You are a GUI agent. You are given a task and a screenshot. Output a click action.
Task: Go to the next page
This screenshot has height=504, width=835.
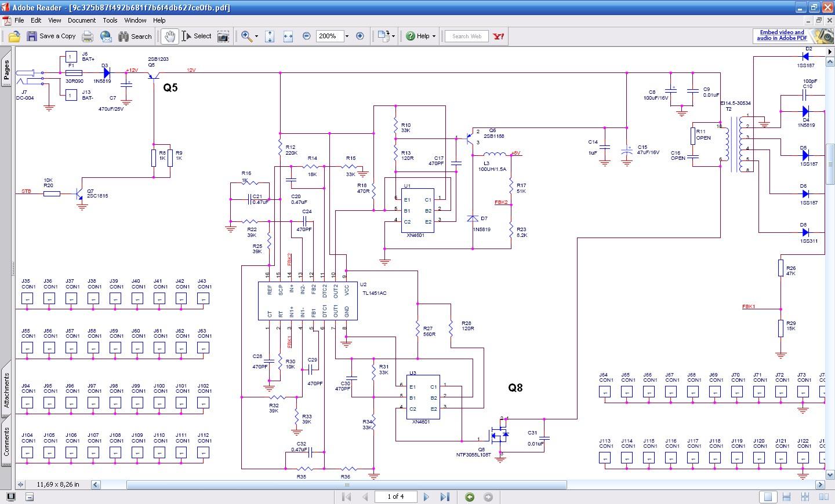(427, 497)
